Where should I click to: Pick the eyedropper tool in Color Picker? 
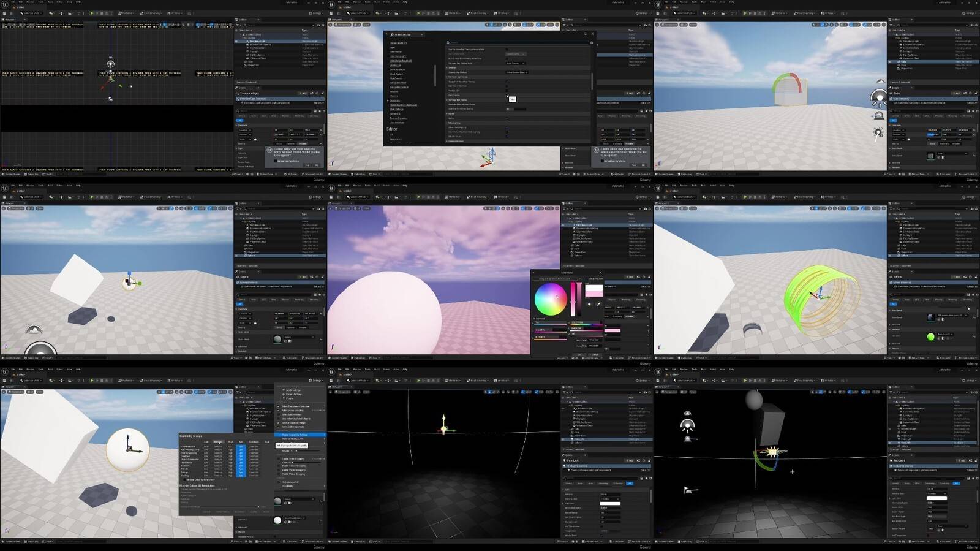coord(598,304)
